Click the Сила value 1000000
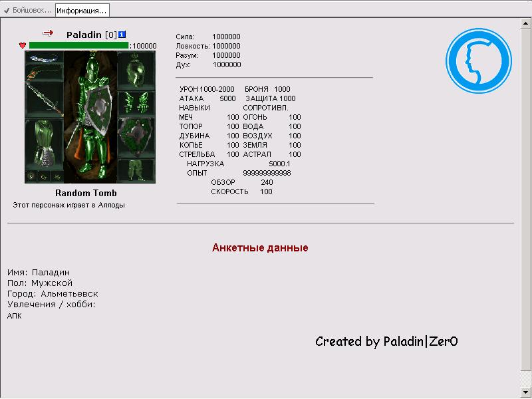This screenshot has height=399, width=532. pyautogui.click(x=226, y=37)
